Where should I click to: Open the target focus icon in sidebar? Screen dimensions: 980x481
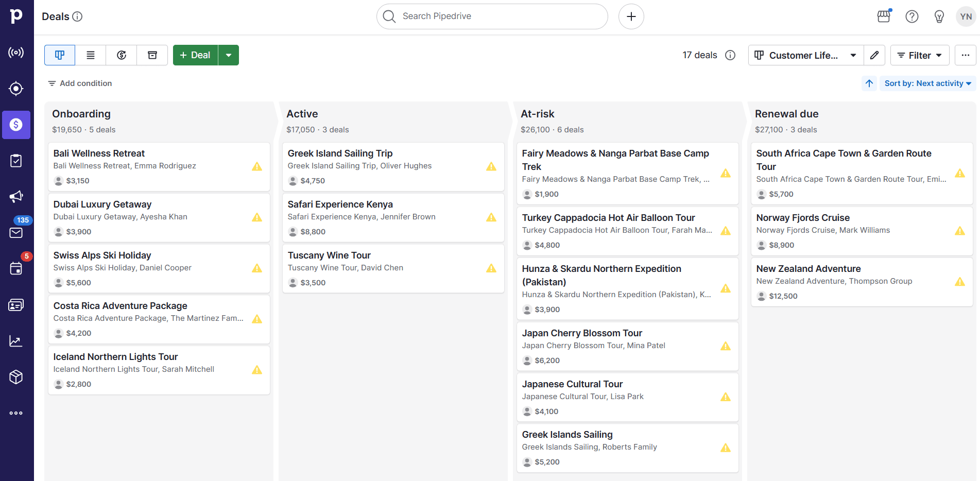pyautogui.click(x=16, y=89)
